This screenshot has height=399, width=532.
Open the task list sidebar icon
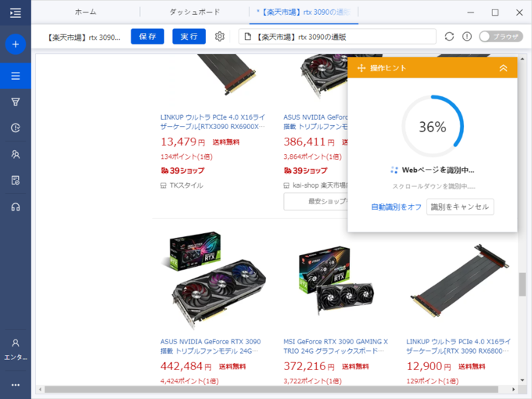pos(16,76)
